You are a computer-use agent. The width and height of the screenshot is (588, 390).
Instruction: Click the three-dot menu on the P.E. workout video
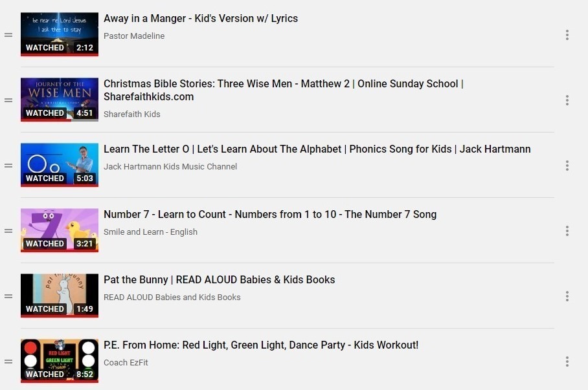tap(567, 361)
